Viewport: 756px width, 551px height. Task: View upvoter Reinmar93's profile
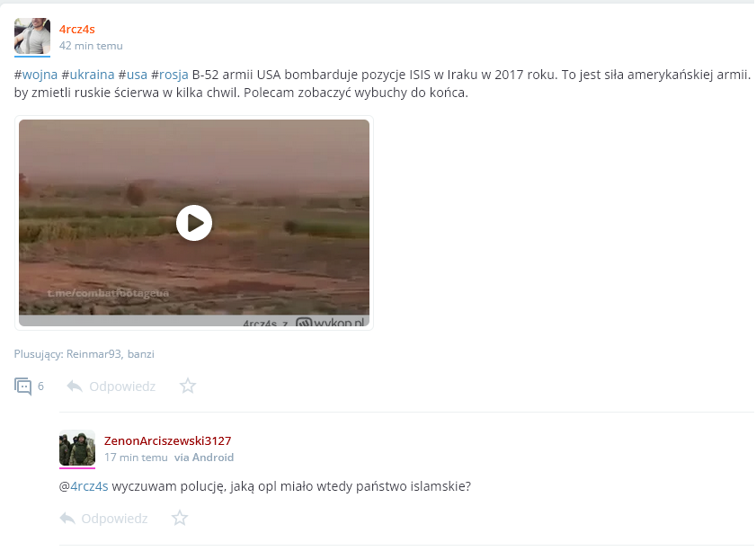(x=93, y=354)
